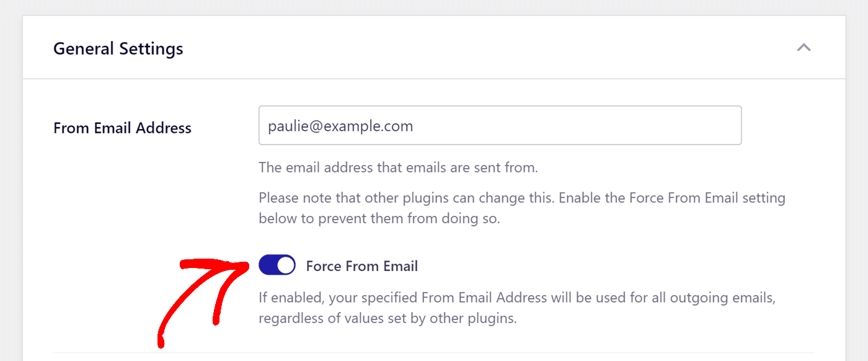The height and width of the screenshot is (361, 868).
Task: Click the General Settings heading
Action: pos(118,48)
